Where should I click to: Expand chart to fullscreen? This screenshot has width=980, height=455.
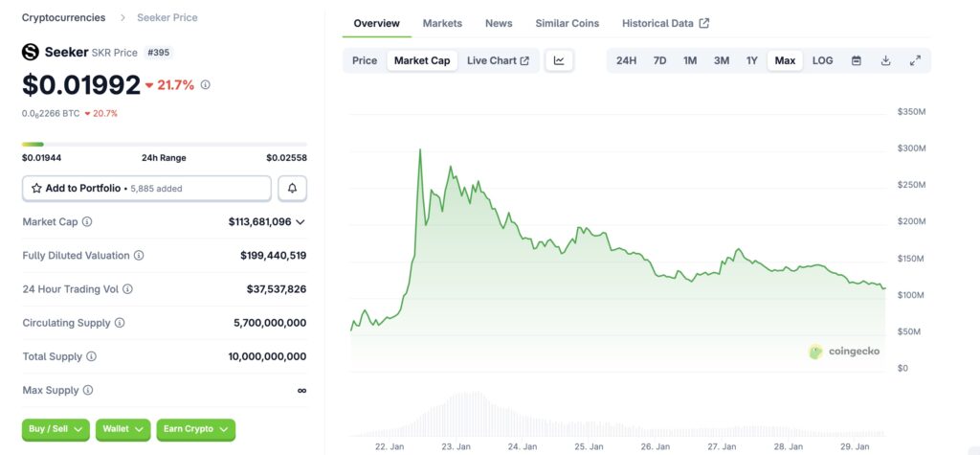click(x=915, y=60)
